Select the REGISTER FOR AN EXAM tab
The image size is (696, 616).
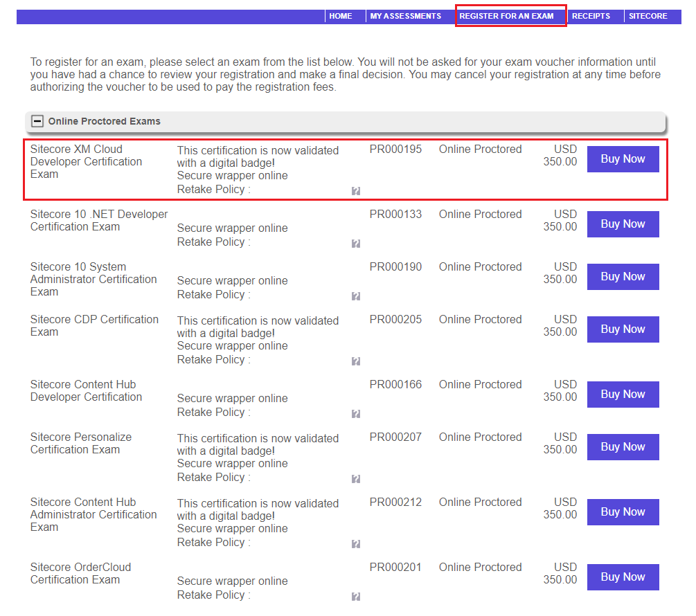[x=510, y=15]
